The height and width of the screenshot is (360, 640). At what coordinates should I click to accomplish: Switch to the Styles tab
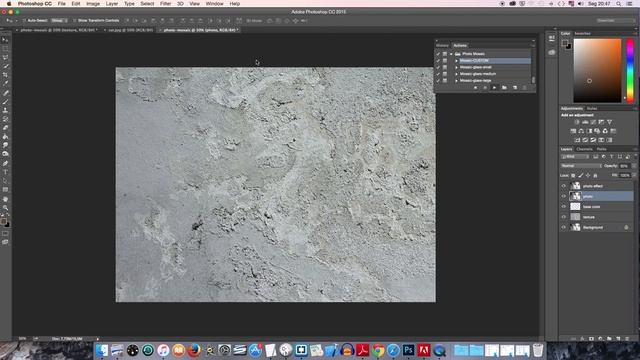[x=592, y=109]
